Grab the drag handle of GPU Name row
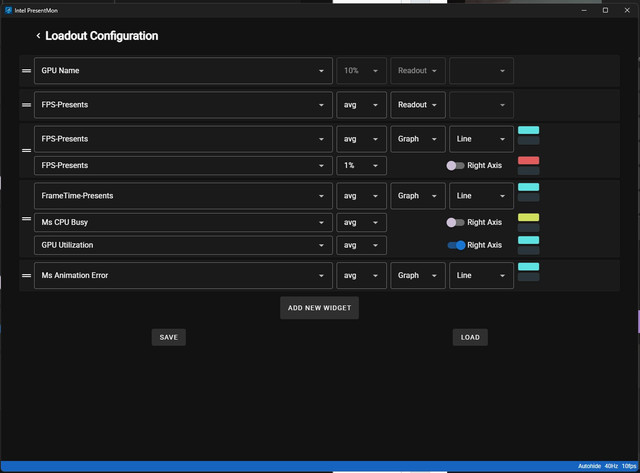 pos(27,71)
